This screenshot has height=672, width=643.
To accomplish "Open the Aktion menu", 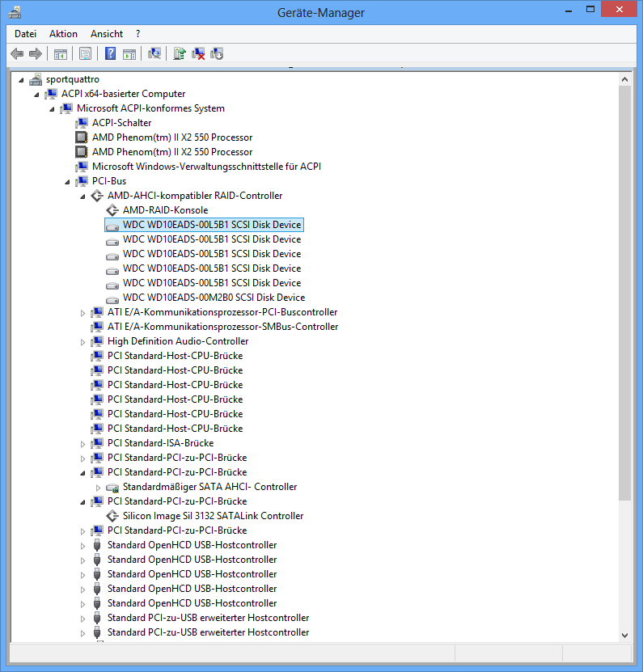I will 63,34.
